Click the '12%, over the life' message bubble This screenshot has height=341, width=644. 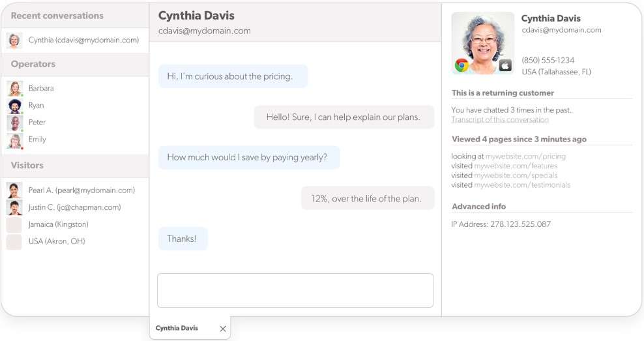[368, 198]
